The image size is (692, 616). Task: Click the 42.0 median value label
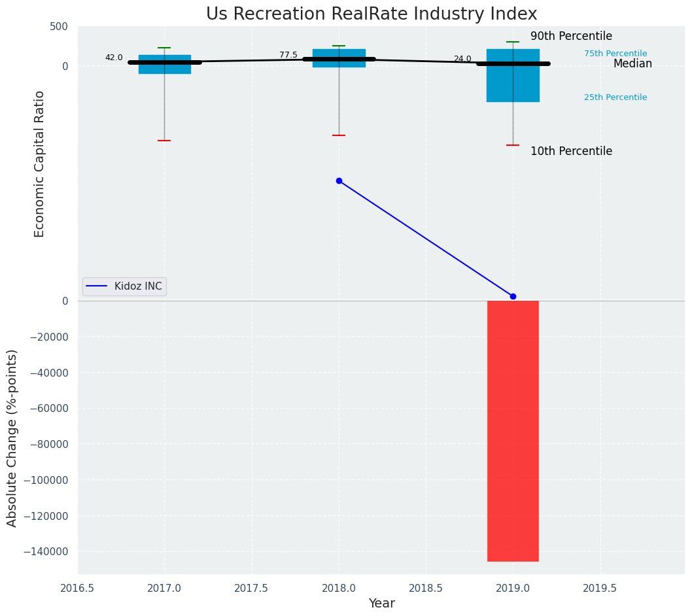114,58
